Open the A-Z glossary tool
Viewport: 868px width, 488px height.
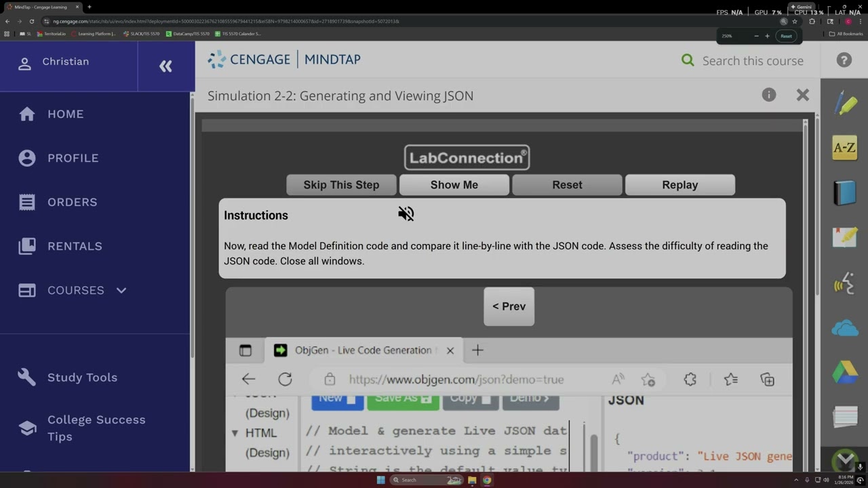(x=845, y=148)
